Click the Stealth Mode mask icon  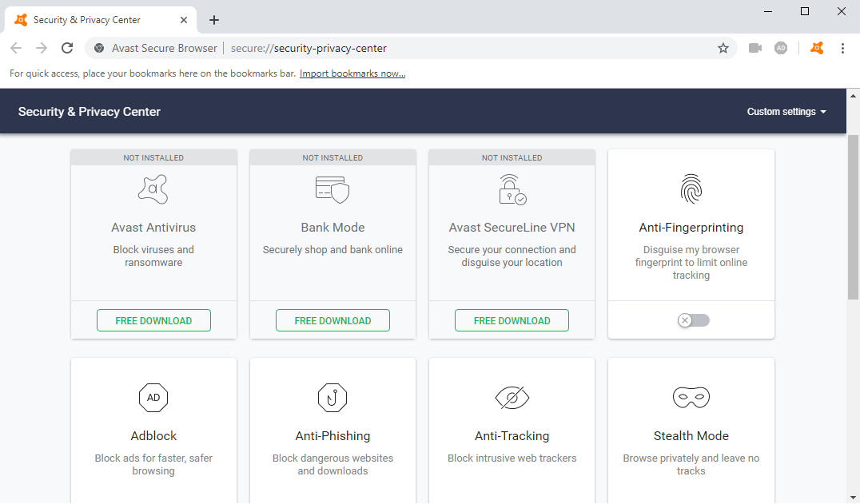coord(691,398)
